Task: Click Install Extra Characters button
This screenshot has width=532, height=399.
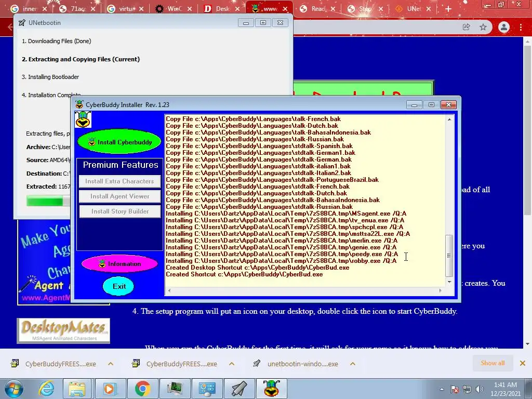Action: pyautogui.click(x=119, y=181)
